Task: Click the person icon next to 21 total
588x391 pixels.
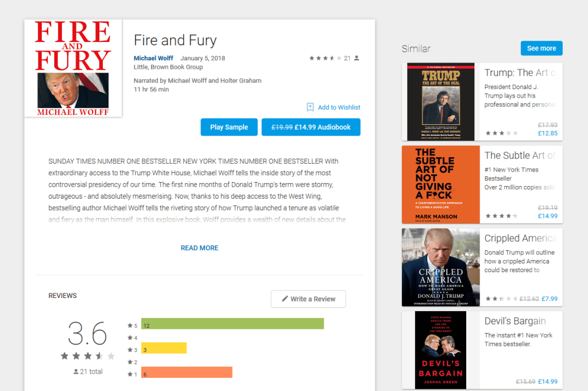Action: pyautogui.click(x=76, y=371)
